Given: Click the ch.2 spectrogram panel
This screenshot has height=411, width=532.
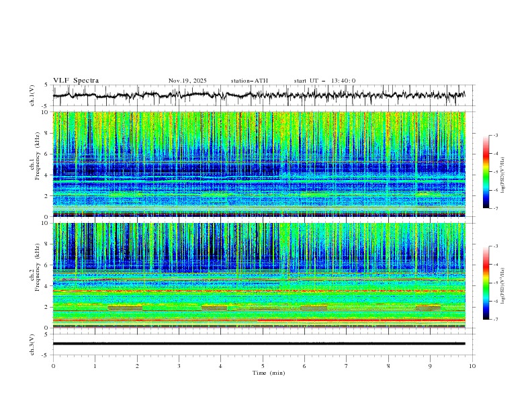Looking at the screenshot, I should click(259, 275).
